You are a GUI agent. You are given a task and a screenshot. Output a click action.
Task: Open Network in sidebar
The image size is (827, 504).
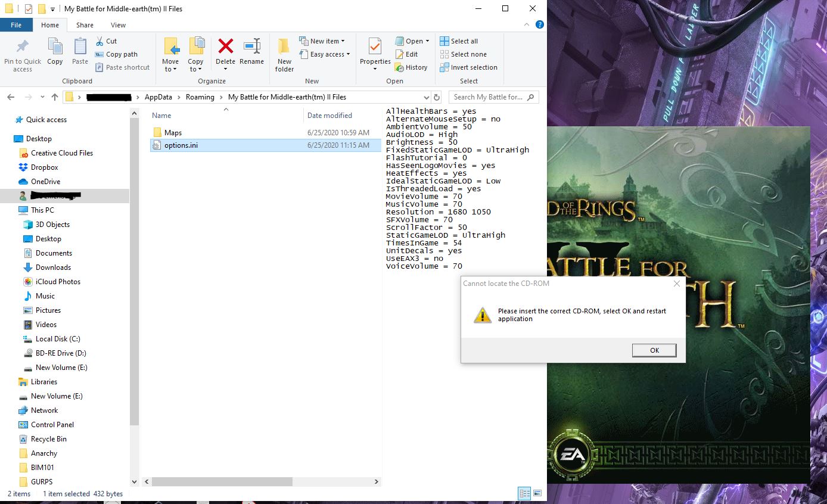pos(44,410)
